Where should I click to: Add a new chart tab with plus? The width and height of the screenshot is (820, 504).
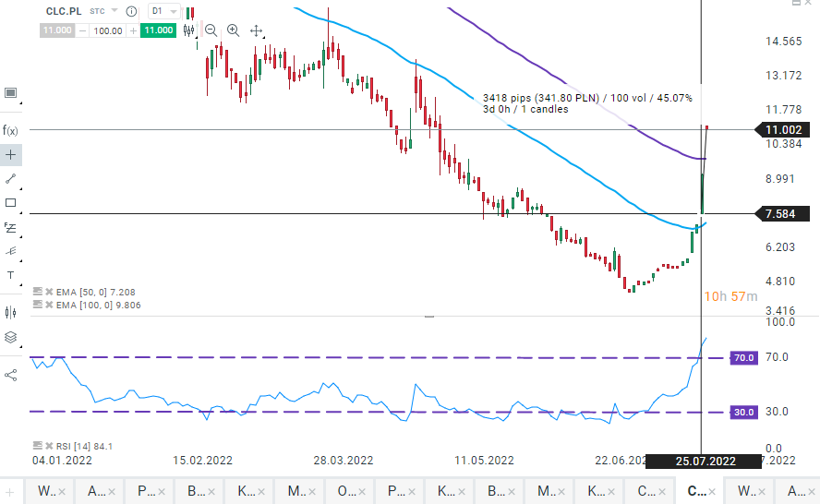[10, 492]
